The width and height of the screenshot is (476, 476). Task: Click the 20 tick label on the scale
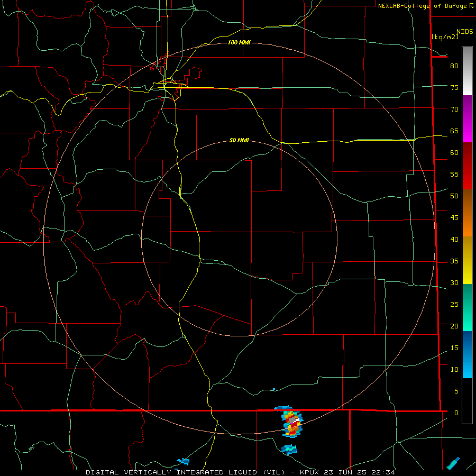(x=454, y=326)
